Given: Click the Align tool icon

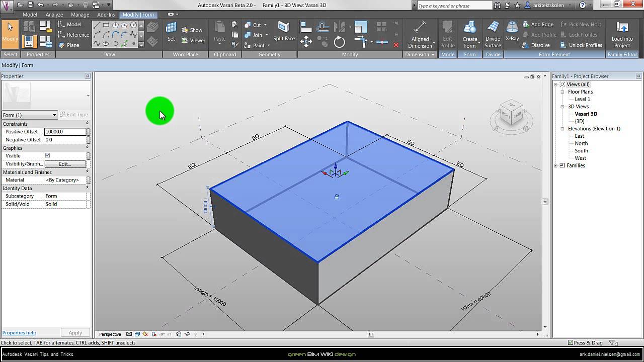Looking at the screenshot, I should pyautogui.click(x=306, y=27).
